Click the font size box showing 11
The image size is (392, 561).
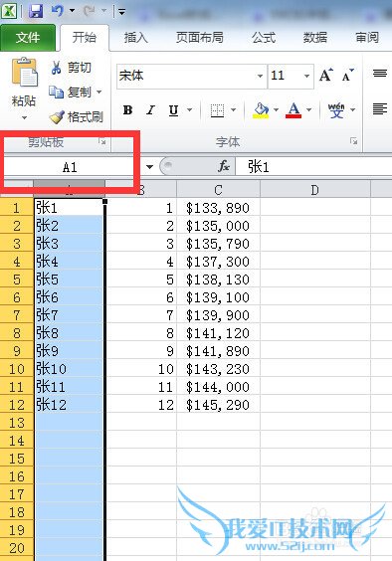285,76
